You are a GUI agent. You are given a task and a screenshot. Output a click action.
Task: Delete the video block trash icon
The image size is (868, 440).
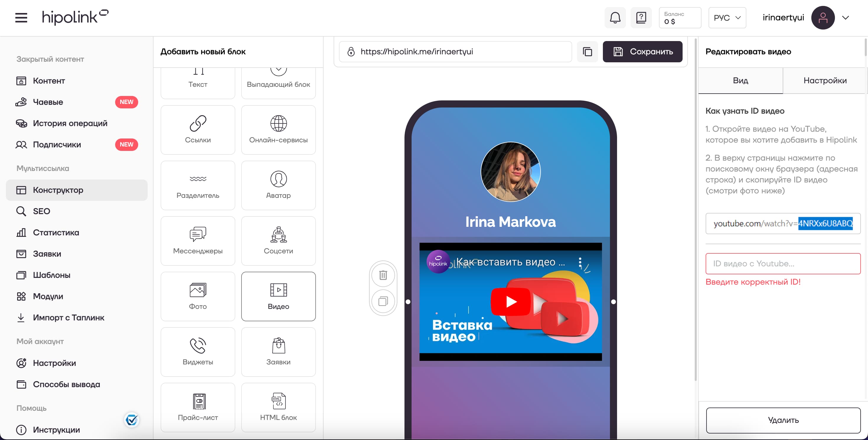point(383,275)
